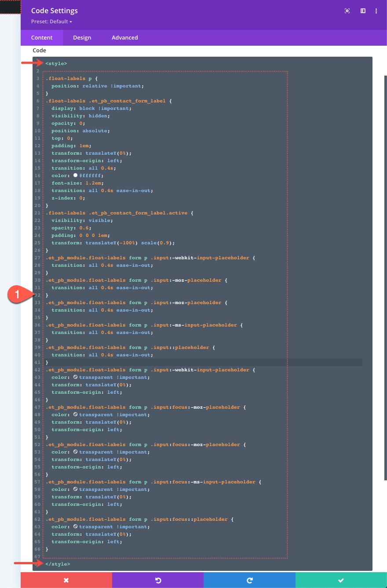Click 'position: absolute;' code line
The width and height of the screenshot is (387, 588).
pyautogui.click(x=80, y=131)
